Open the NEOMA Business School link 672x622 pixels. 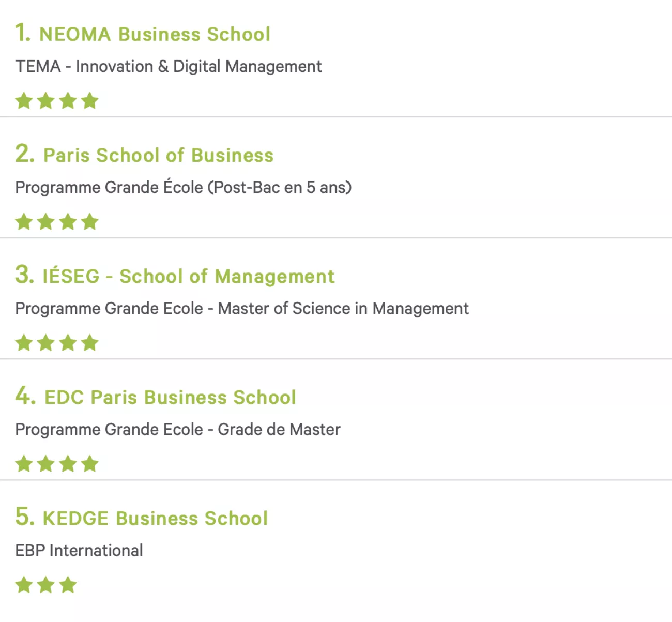pos(155,34)
